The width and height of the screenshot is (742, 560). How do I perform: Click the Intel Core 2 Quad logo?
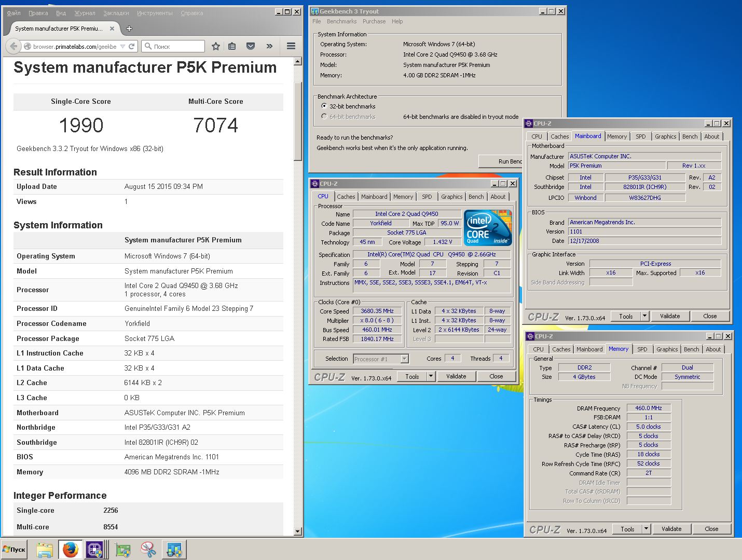tap(488, 227)
